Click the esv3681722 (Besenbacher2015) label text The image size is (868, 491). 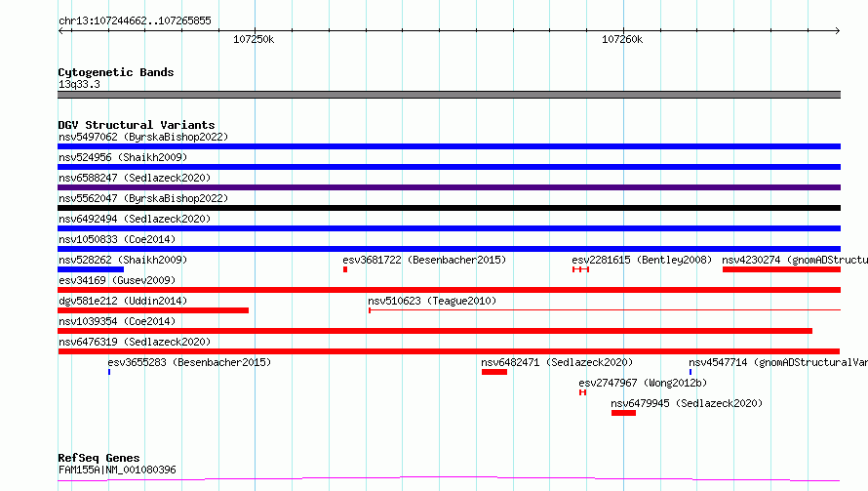pyautogui.click(x=424, y=260)
